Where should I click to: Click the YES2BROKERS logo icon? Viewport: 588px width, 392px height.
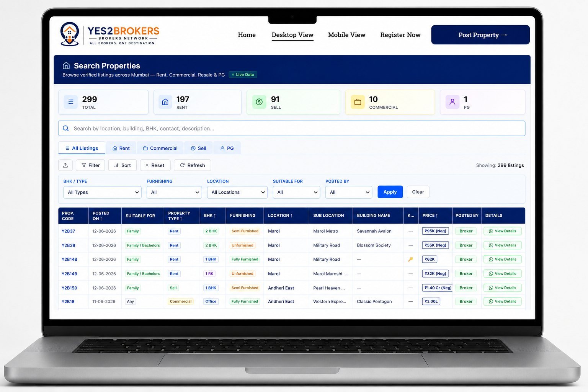70,34
